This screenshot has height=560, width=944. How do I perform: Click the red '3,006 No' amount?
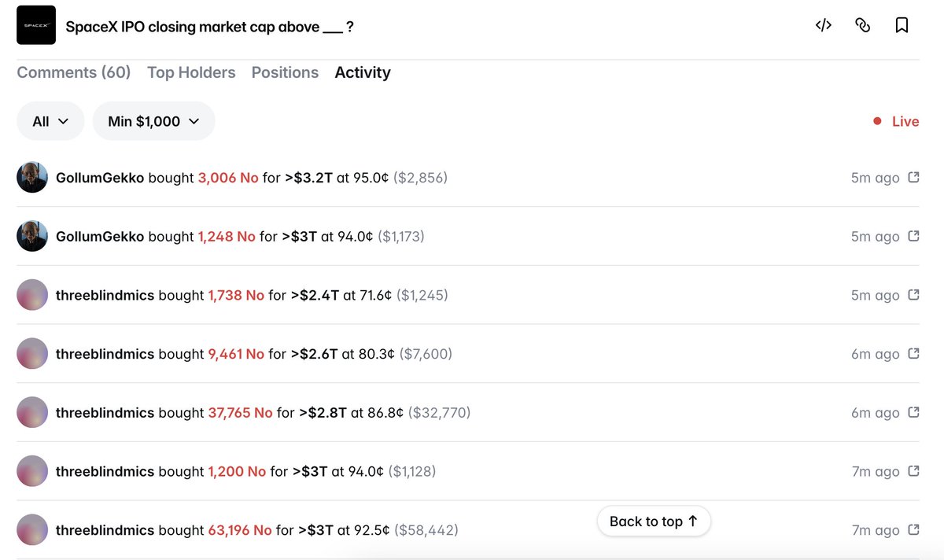(228, 178)
